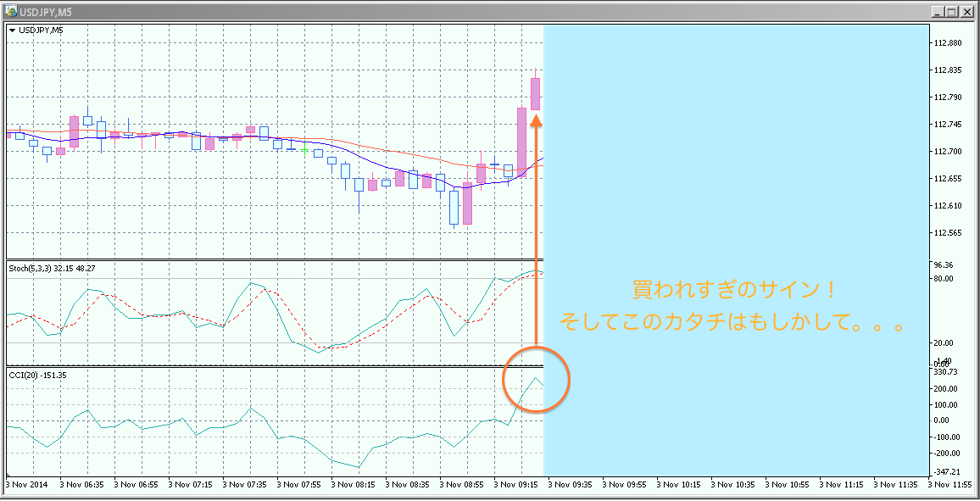980x501 pixels.
Task: Close the USDJPY,M5 chart window
Action: (967, 11)
